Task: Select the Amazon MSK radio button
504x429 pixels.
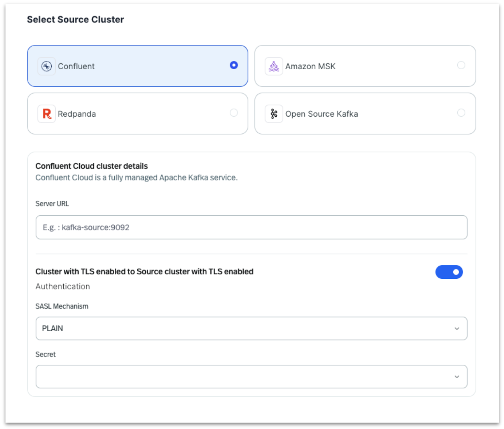Action: pyautogui.click(x=461, y=65)
